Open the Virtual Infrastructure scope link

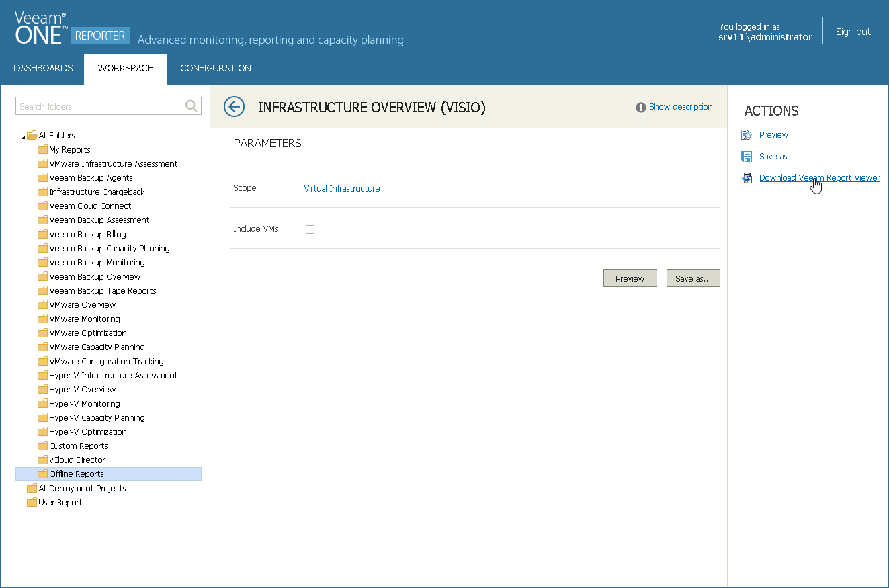(342, 189)
